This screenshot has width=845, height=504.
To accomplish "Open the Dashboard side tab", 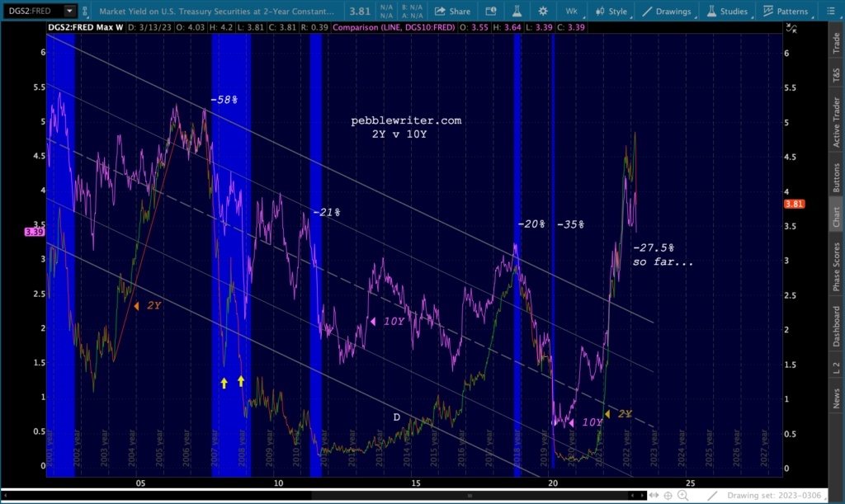I will point(837,326).
